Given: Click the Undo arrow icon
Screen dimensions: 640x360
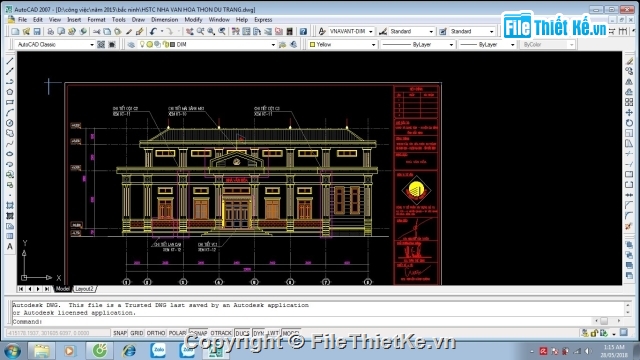Looking at the screenshot, I should click(x=153, y=31).
